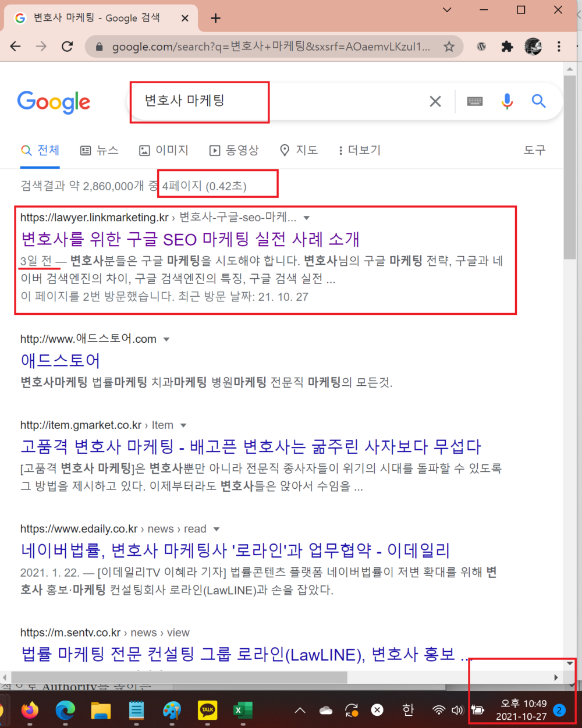Click the blue search magnifier button

click(x=538, y=101)
